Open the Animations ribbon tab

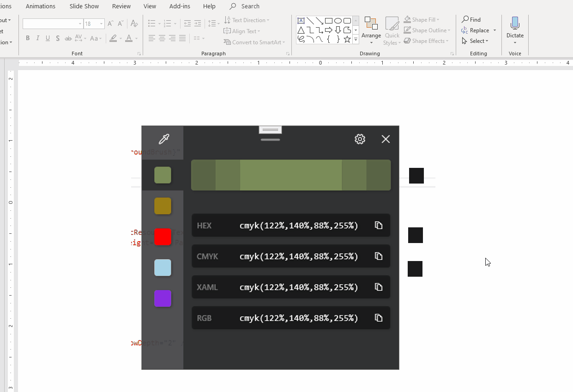tap(41, 6)
